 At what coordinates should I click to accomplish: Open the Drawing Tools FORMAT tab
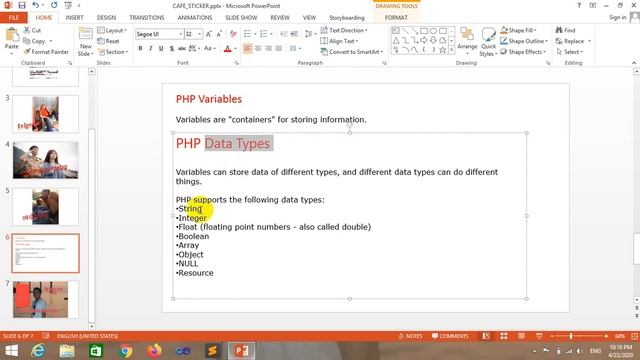[x=396, y=18]
